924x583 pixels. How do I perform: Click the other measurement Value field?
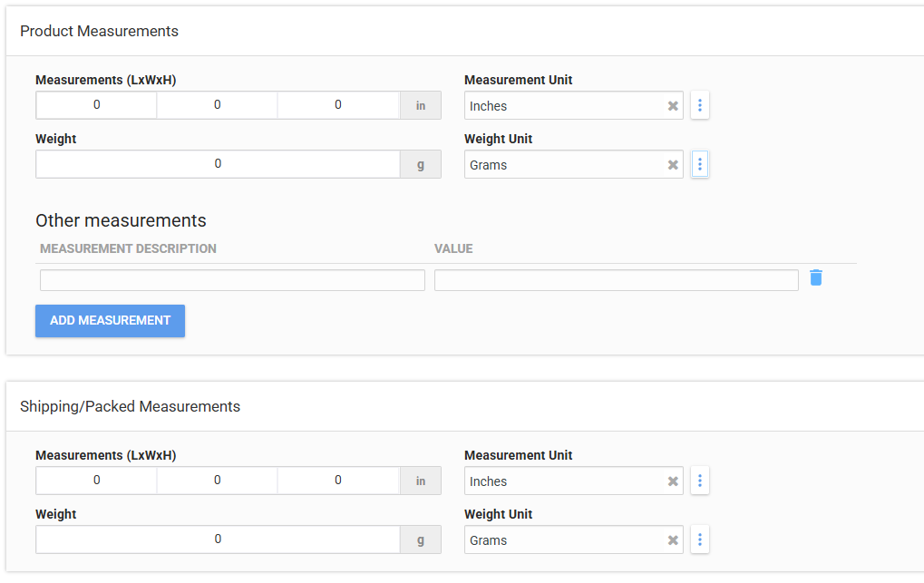point(616,280)
